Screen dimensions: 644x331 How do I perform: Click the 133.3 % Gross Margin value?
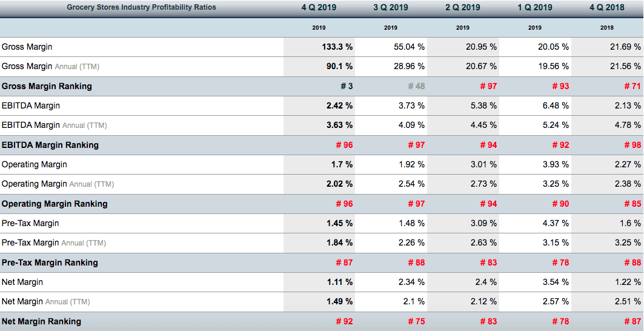[x=337, y=47]
